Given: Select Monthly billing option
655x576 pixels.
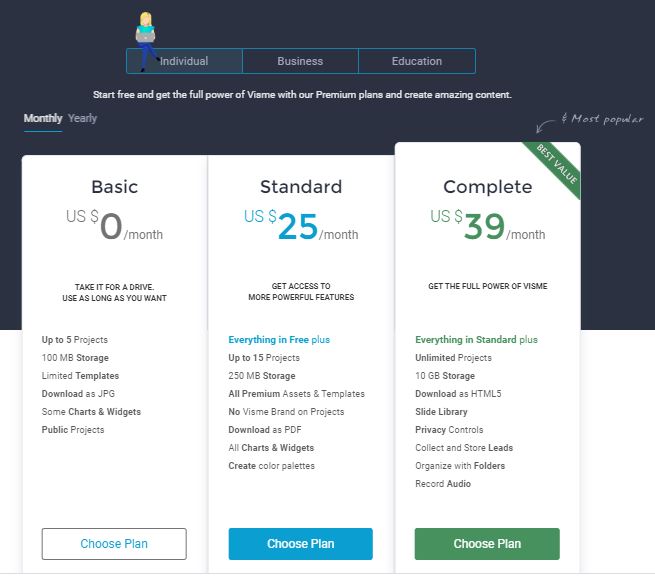Looking at the screenshot, I should (x=43, y=118).
